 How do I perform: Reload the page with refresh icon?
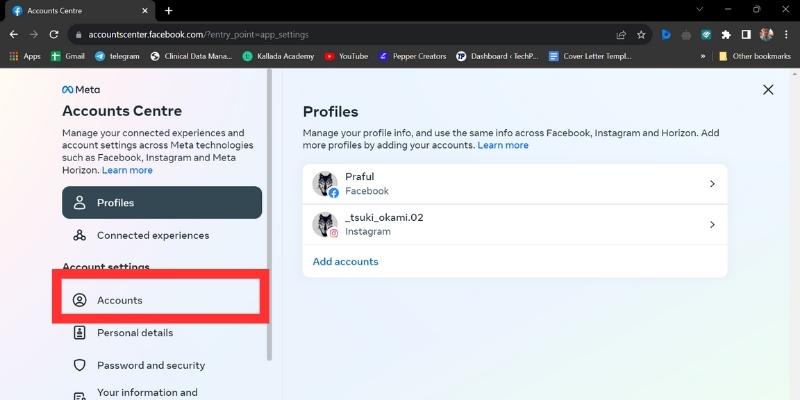click(x=54, y=35)
